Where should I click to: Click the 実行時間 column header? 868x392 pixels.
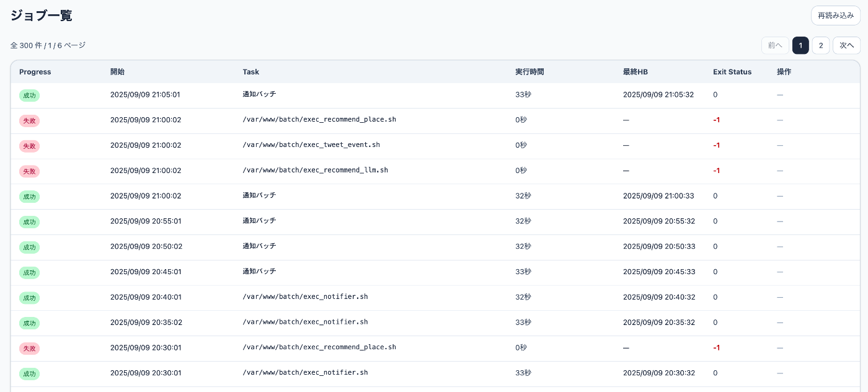pyautogui.click(x=529, y=72)
